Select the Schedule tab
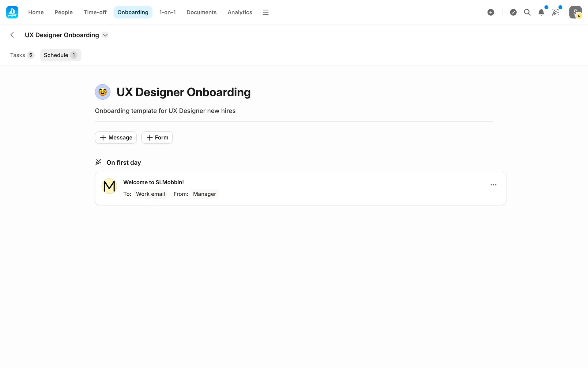The width and height of the screenshot is (588, 368). tap(60, 55)
